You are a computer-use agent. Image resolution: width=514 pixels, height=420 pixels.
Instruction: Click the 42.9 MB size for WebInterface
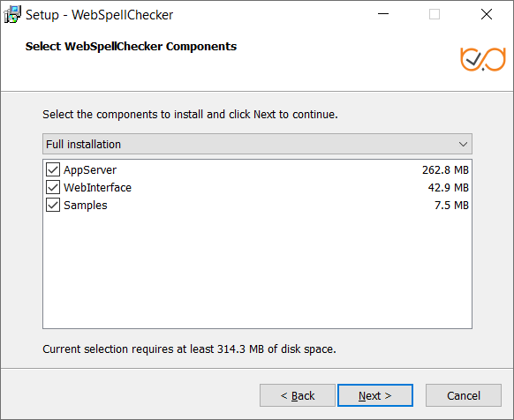point(448,188)
